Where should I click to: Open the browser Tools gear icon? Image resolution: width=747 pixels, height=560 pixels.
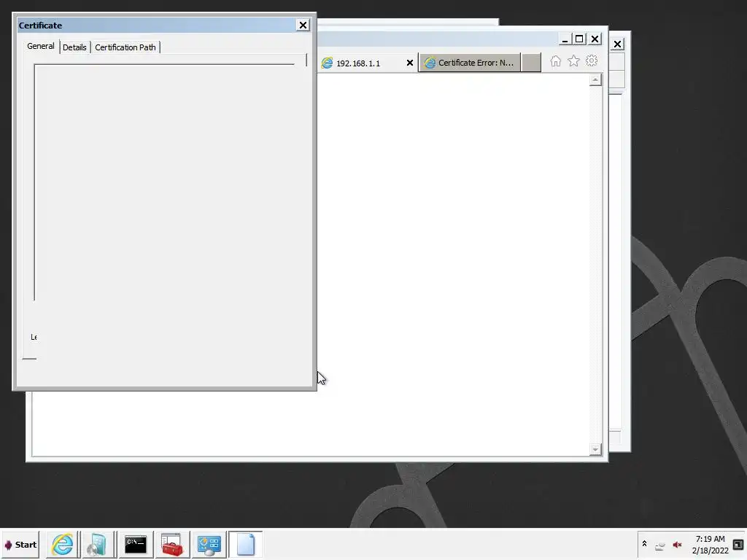pyautogui.click(x=592, y=61)
